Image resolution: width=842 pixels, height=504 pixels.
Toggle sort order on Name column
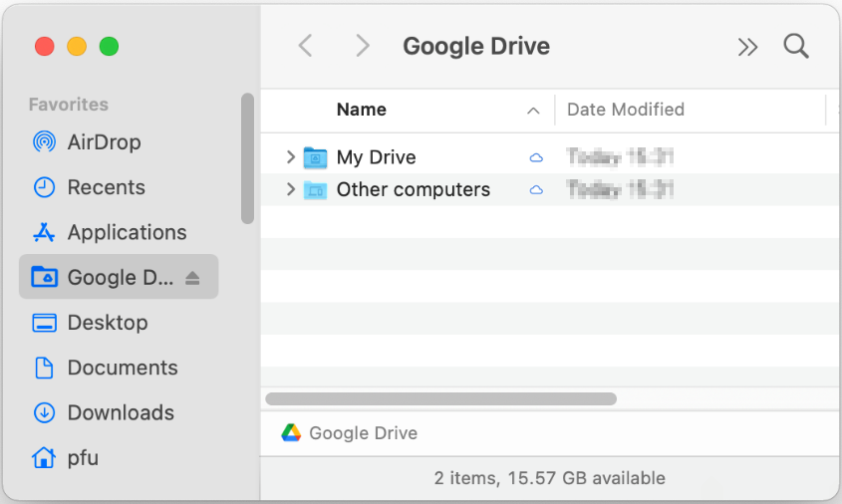(533, 111)
